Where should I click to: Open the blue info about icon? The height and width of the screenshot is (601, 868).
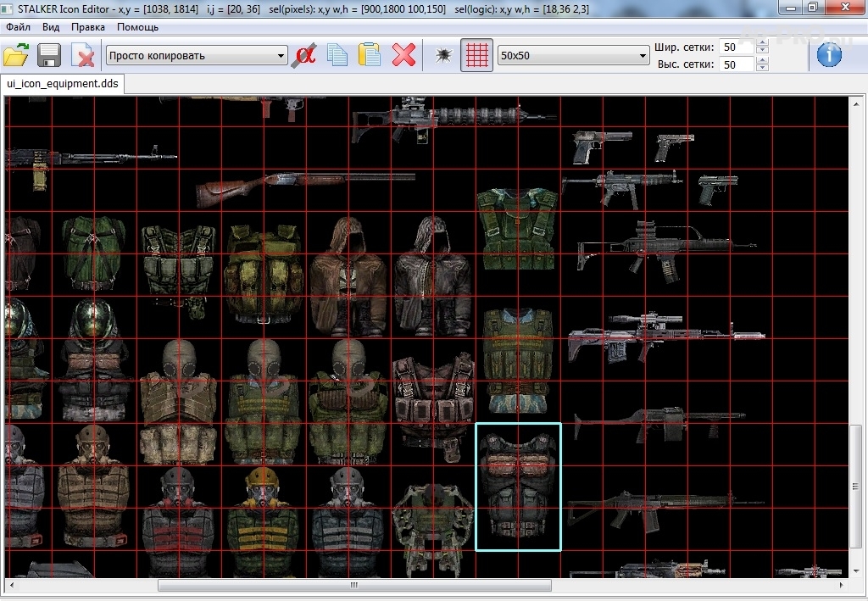pos(828,56)
